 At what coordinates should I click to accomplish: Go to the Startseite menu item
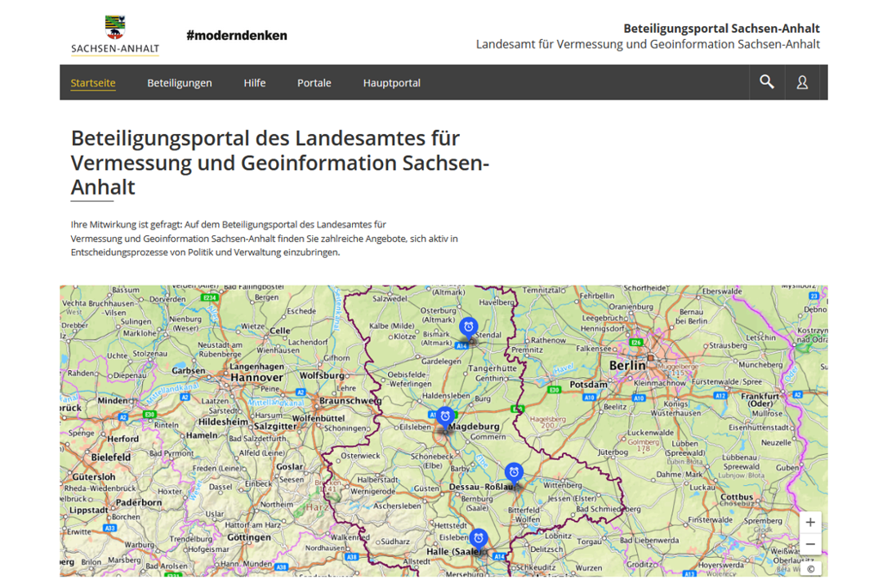coord(93,83)
